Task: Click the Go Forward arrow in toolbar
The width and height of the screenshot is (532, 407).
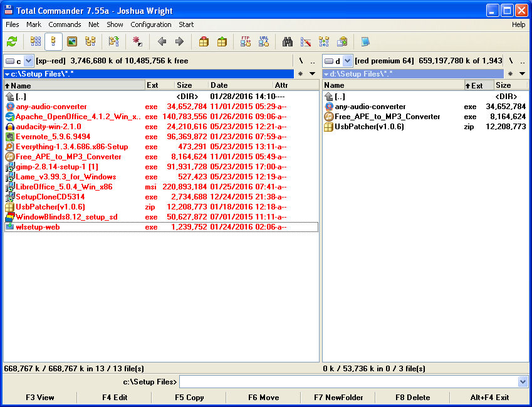Action: [x=179, y=42]
